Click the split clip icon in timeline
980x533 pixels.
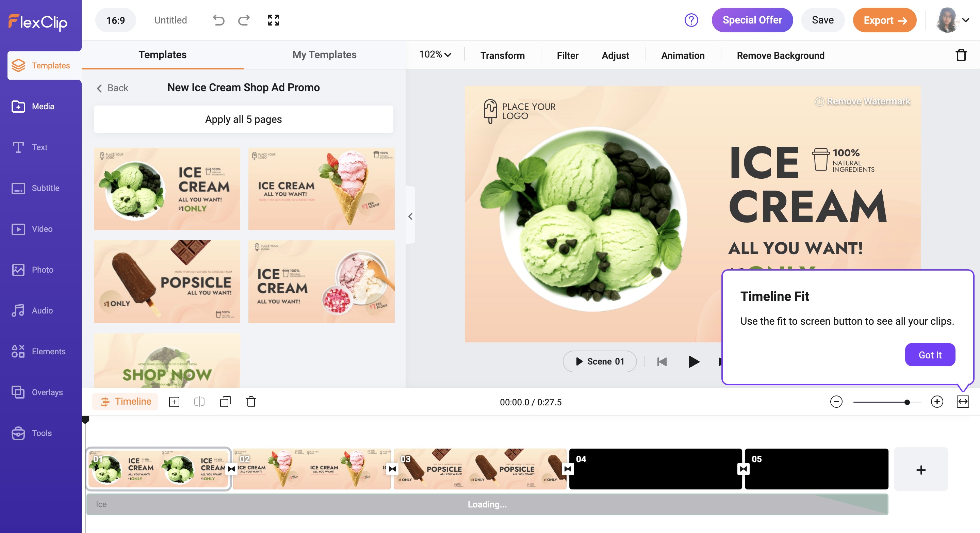[199, 402]
